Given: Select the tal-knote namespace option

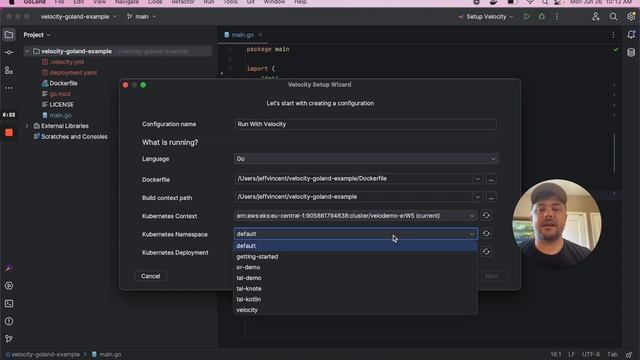Looking at the screenshot, I should tap(355, 288).
